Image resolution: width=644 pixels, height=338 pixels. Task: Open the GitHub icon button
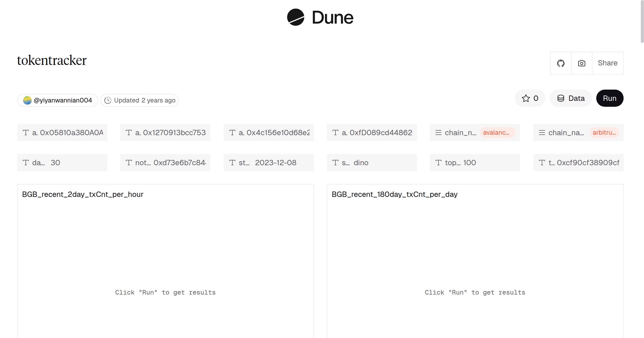pos(561,63)
